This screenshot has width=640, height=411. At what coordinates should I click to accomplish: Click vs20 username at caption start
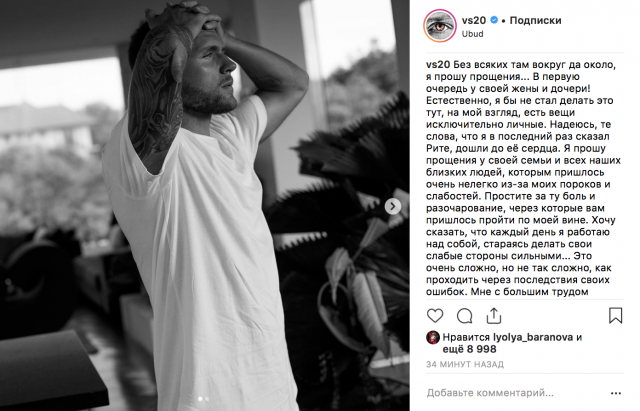pos(438,64)
